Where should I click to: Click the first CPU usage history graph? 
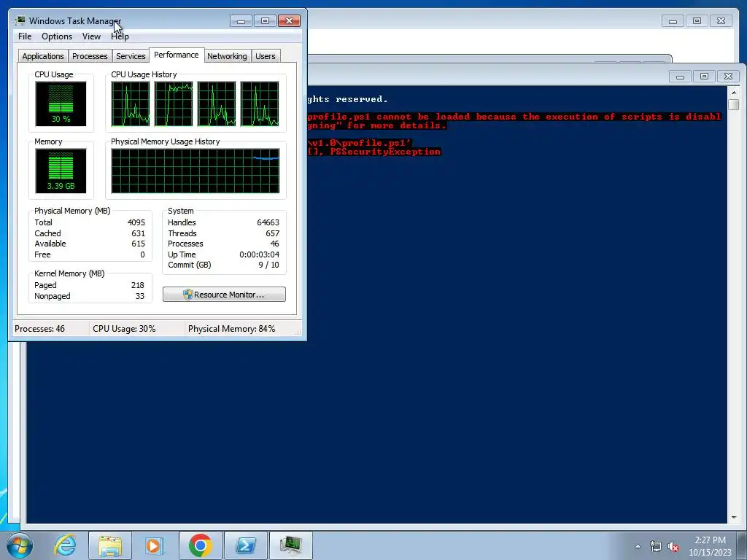[131, 104]
